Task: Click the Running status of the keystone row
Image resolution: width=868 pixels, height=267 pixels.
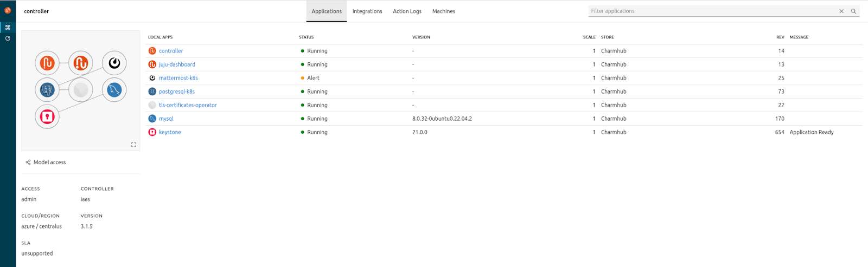Action: (314, 132)
